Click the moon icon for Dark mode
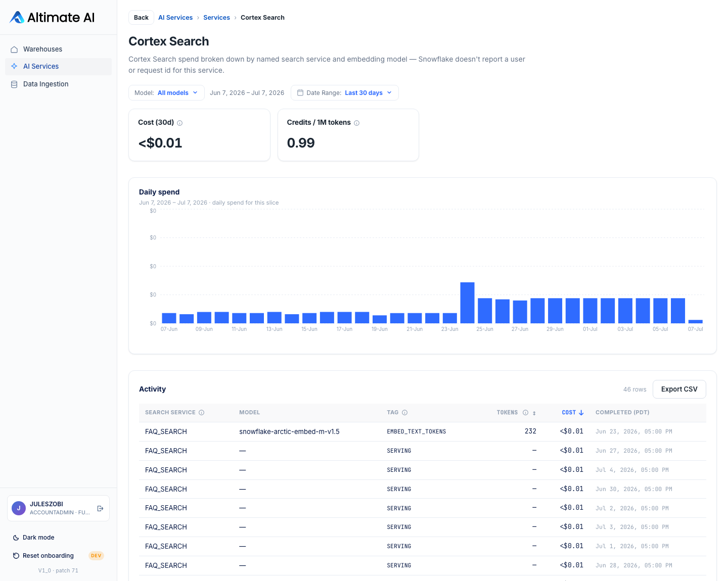Screen dimensions: 728x581 [x=16, y=538]
